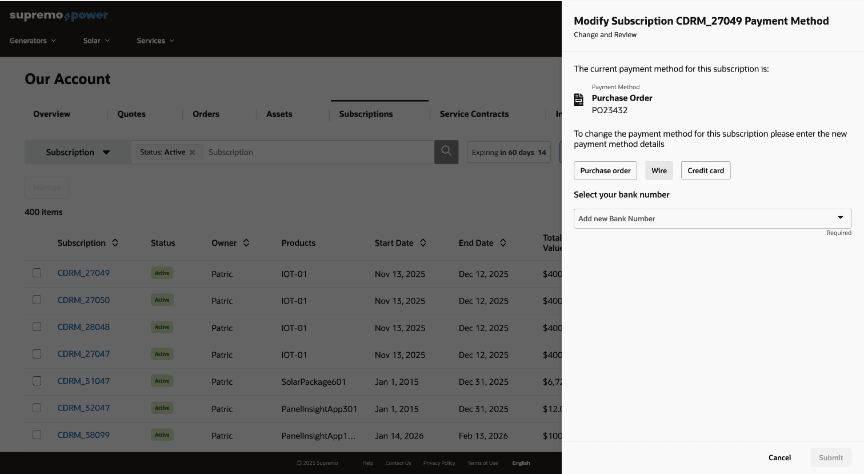
Task: Click the Purchase Order document icon
Action: [x=579, y=100]
